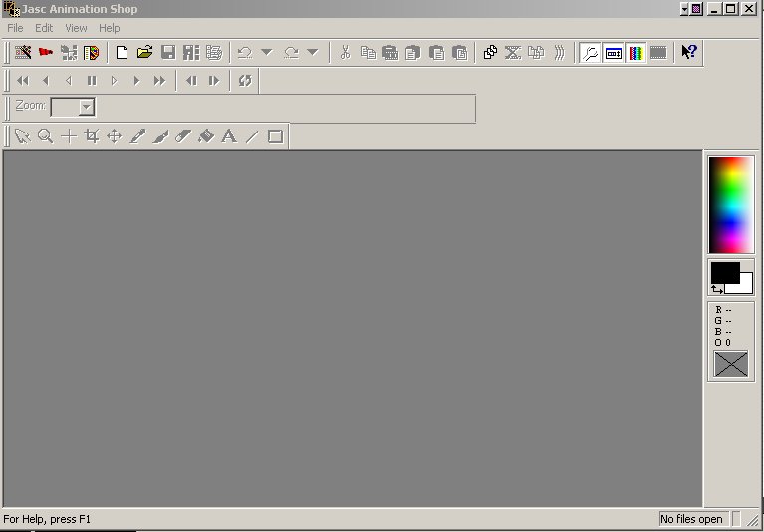Open an animation file with folder icon
Screen dimensions: 764x532
pos(144,52)
